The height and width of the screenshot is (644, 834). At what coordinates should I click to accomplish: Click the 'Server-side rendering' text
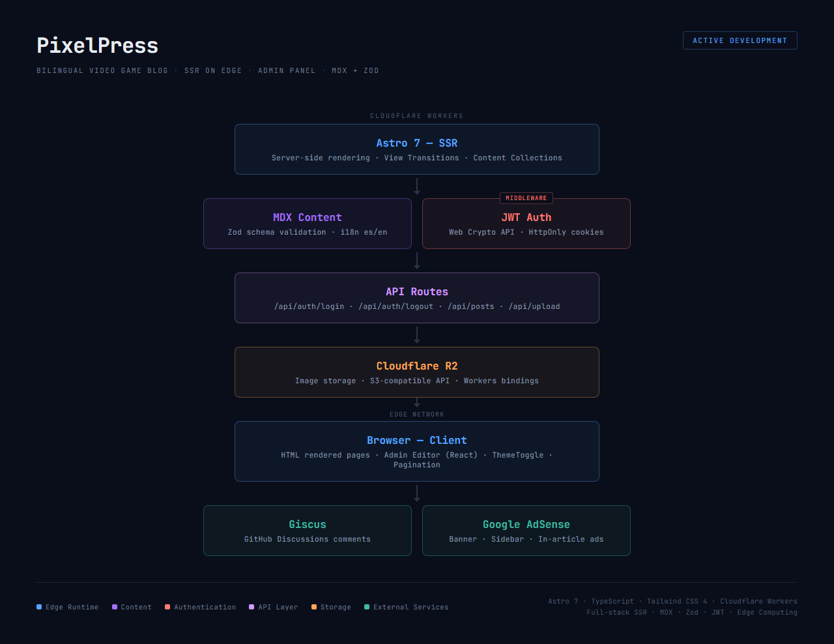point(321,158)
